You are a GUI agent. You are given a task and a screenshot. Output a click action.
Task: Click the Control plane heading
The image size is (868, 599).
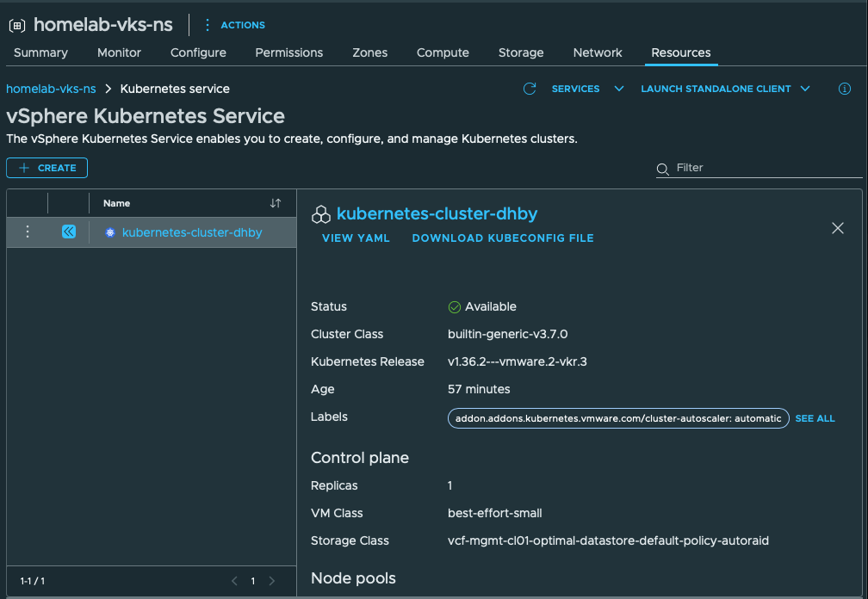pyautogui.click(x=360, y=458)
